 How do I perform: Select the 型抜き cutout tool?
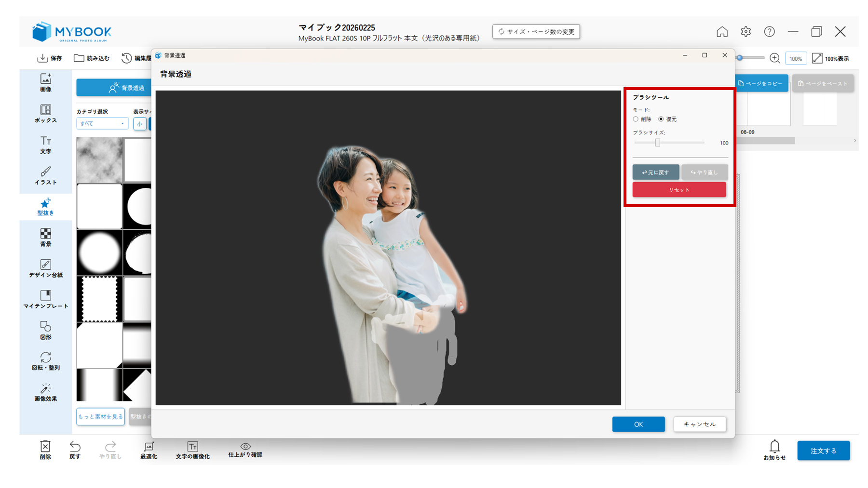pos(46,207)
